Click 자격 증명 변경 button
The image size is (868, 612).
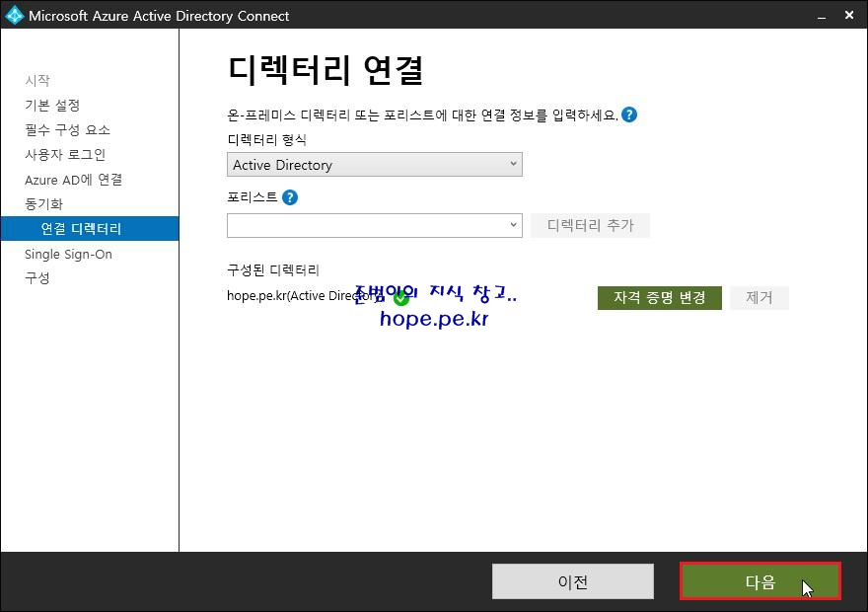click(x=659, y=298)
